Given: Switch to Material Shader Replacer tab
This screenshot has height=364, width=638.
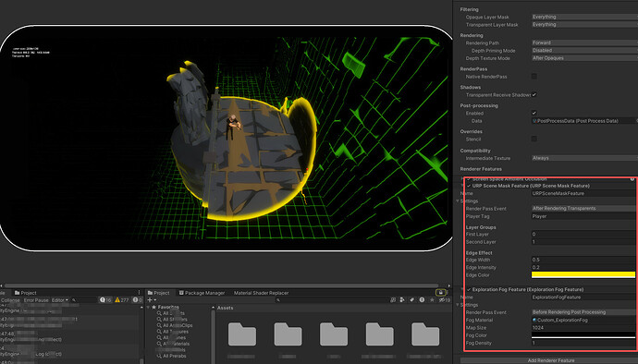Looking at the screenshot, I should pos(261,293).
